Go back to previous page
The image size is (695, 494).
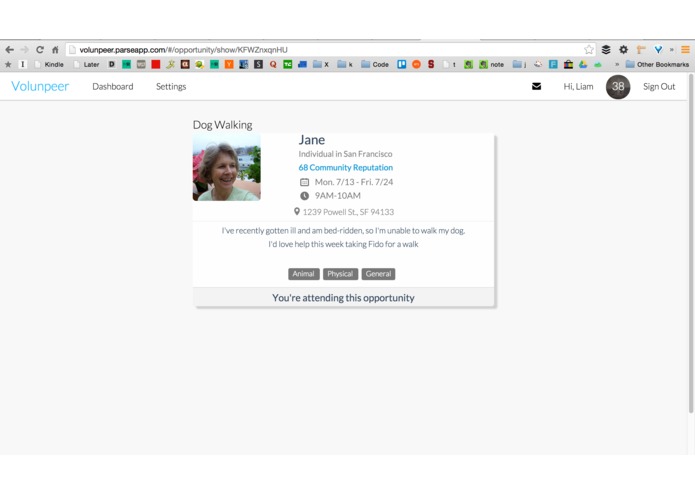tap(9, 50)
